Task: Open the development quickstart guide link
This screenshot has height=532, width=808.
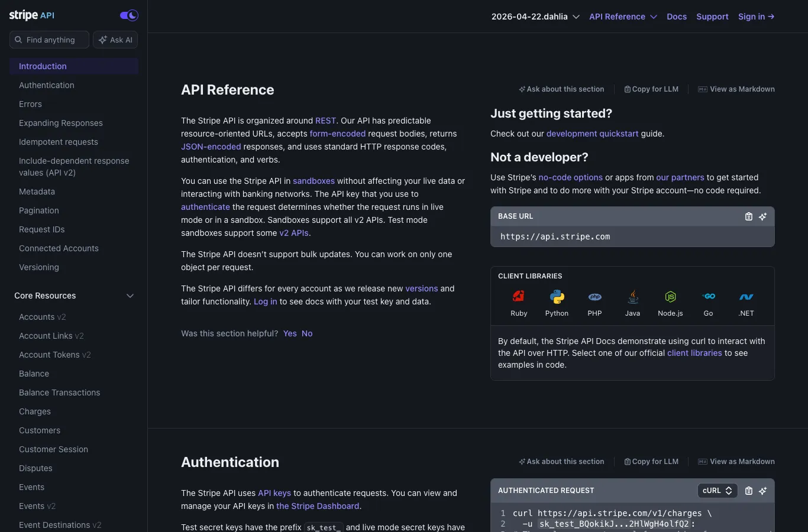Action: 593,134
